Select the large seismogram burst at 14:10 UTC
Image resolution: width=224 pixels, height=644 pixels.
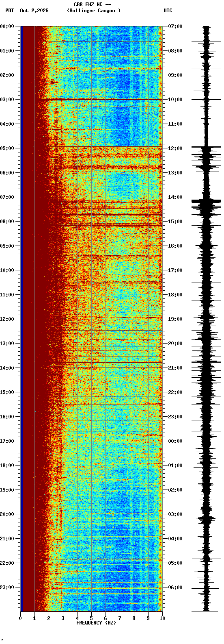click(x=207, y=201)
